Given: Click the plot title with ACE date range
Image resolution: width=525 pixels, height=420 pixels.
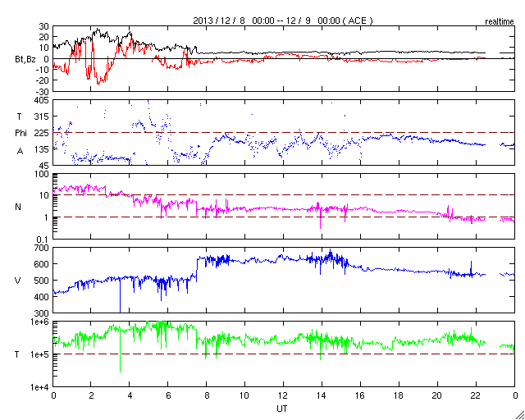Looking at the screenshot, I should pos(283,21).
